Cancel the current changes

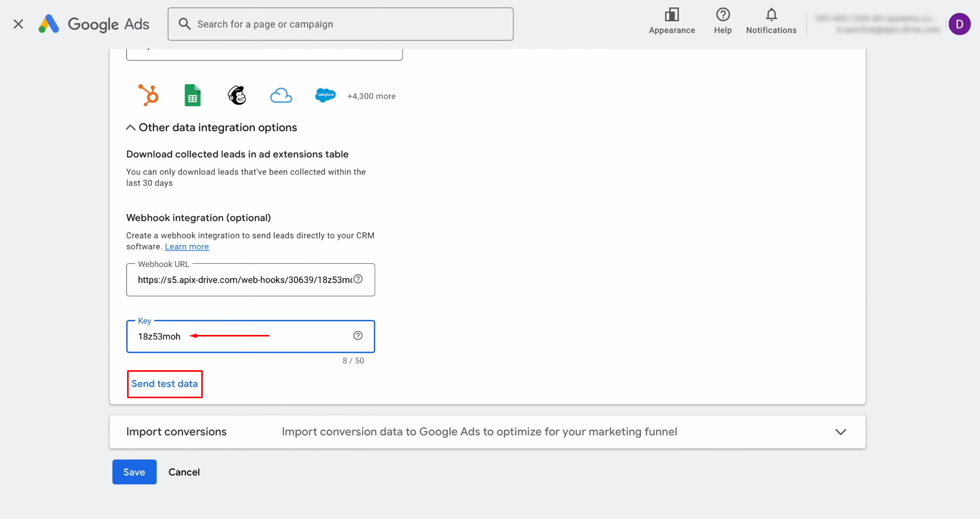tap(184, 472)
